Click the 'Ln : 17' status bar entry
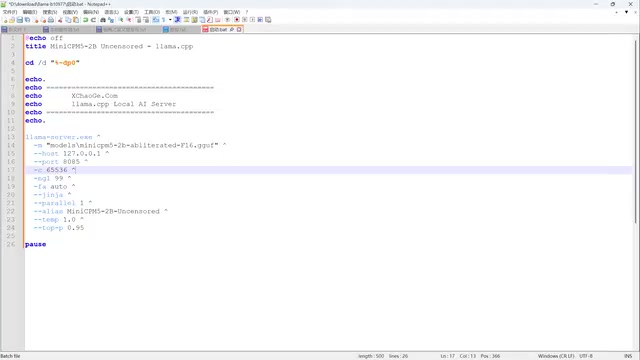This screenshot has width=640, height=360. (447, 356)
